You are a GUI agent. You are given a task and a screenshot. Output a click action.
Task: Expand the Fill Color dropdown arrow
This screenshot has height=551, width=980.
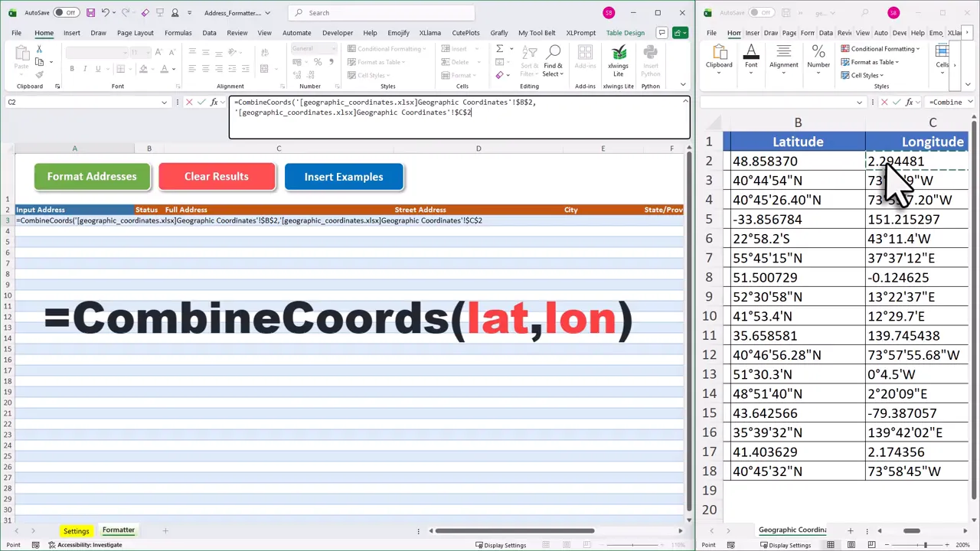152,69
